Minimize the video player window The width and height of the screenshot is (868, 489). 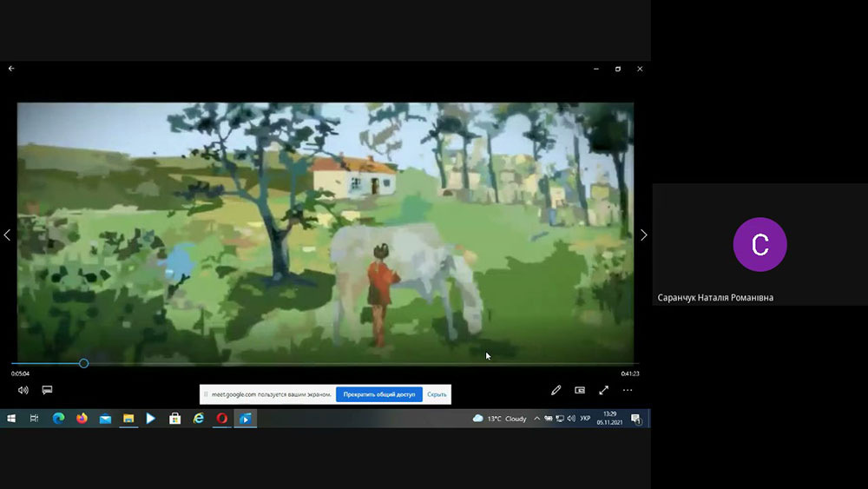coord(596,69)
